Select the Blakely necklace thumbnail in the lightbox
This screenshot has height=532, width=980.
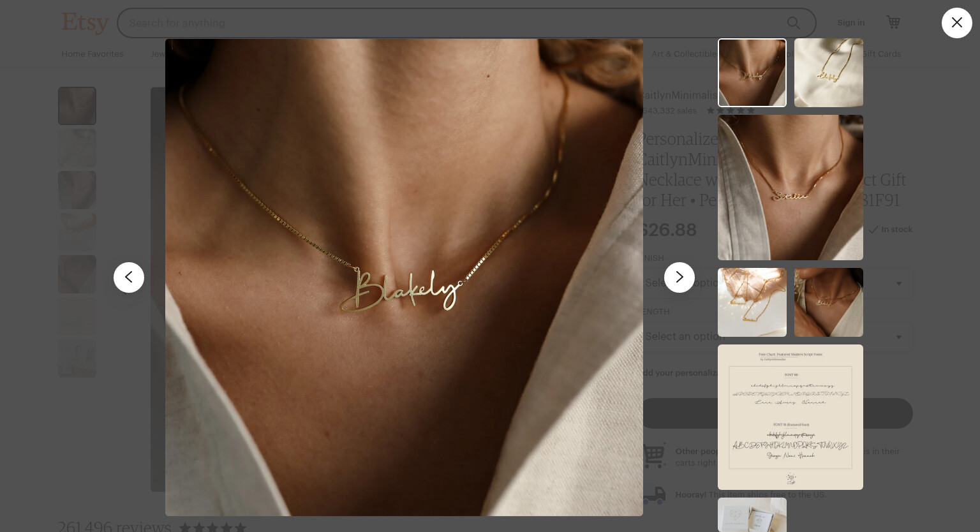pos(752,73)
